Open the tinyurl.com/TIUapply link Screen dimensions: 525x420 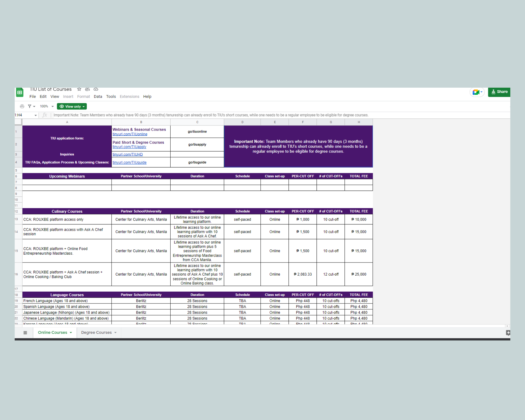129,147
